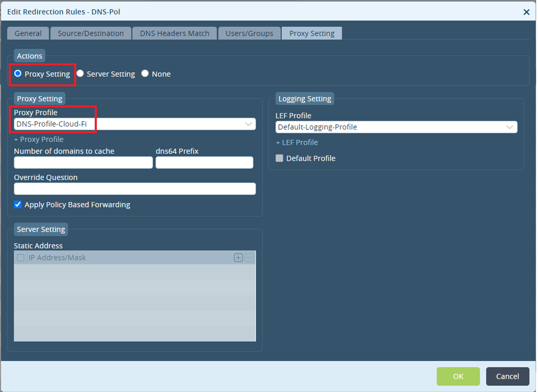The height and width of the screenshot is (392, 538).
Task: Switch to the DNS Headers Match tab
Action: click(x=174, y=33)
